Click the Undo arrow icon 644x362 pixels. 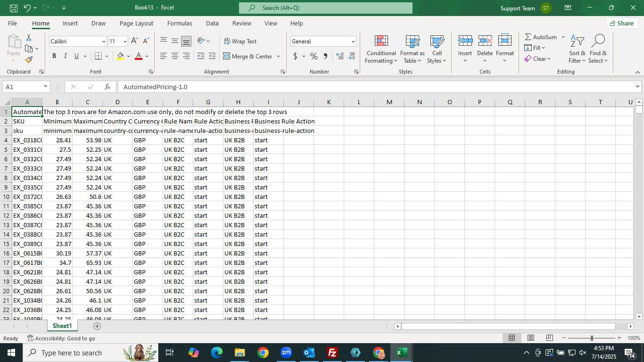[27, 8]
